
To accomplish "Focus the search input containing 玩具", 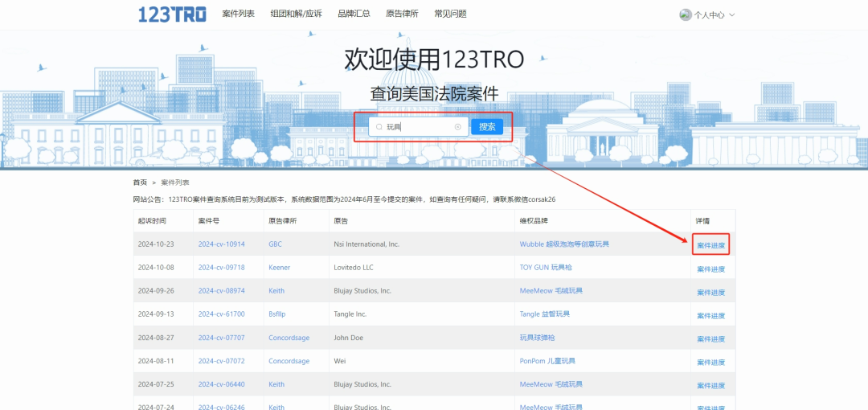I will 418,127.
